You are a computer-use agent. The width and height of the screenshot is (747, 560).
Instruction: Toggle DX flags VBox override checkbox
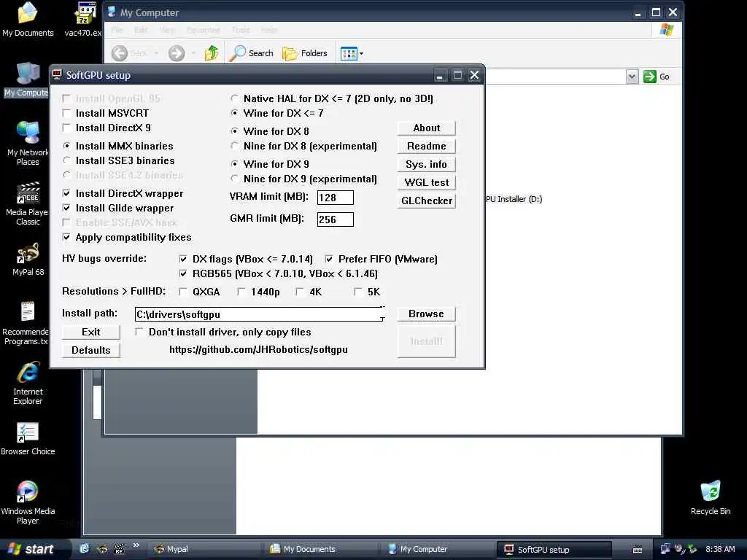[183, 259]
